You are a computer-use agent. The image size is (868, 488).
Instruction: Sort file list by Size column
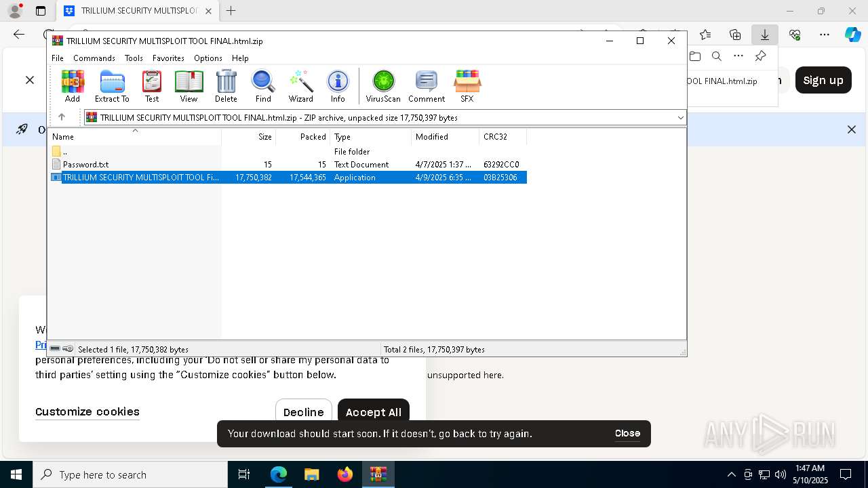(x=248, y=136)
